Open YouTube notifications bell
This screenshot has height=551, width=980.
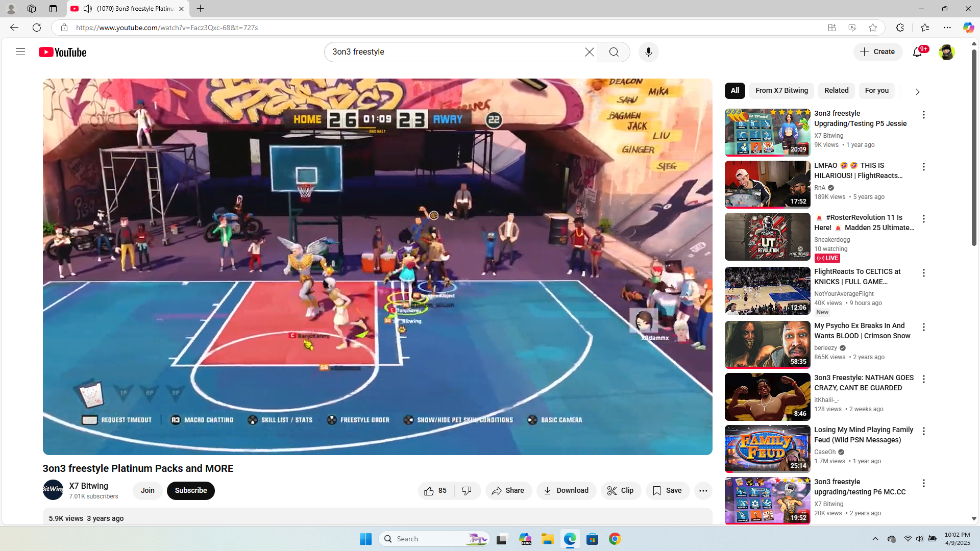[x=918, y=52]
